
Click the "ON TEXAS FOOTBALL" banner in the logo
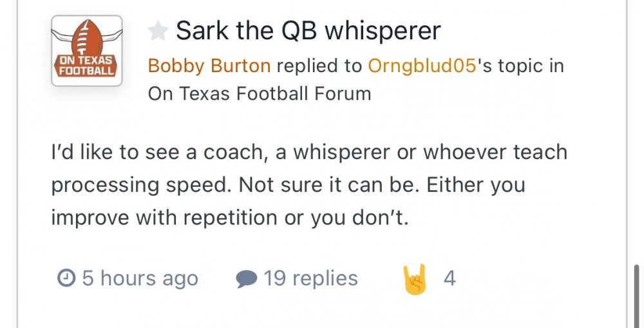86,66
